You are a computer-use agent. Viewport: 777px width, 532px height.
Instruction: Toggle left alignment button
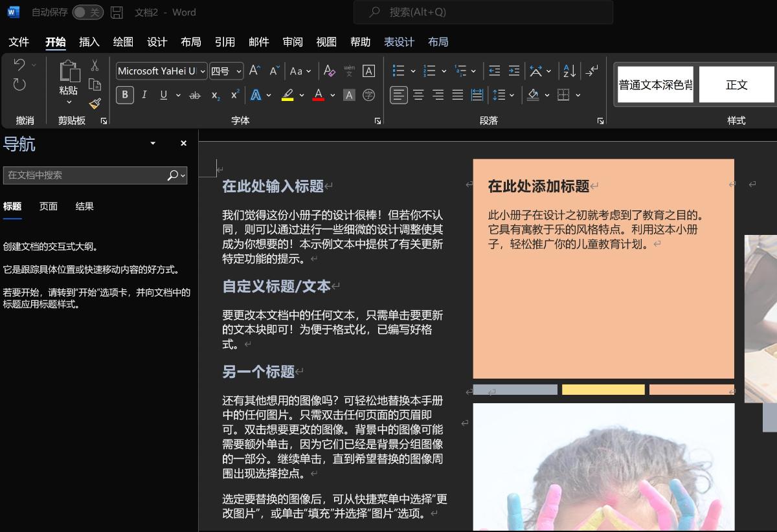(x=399, y=95)
